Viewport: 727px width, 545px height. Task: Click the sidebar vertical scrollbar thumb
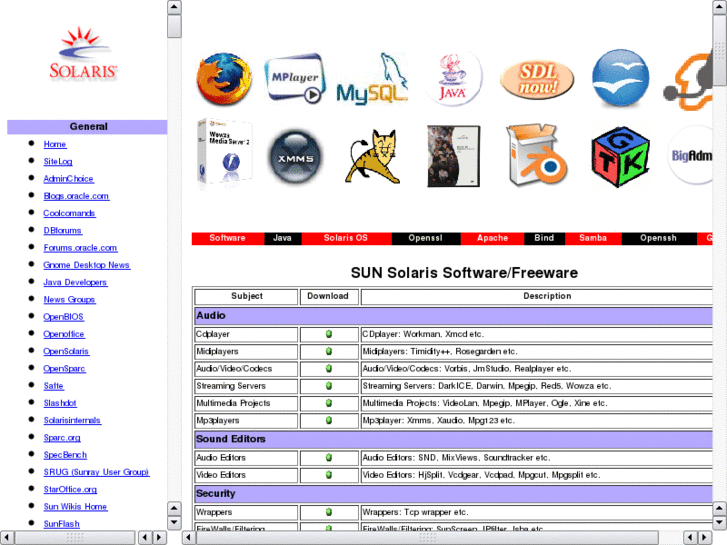coord(174,26)
